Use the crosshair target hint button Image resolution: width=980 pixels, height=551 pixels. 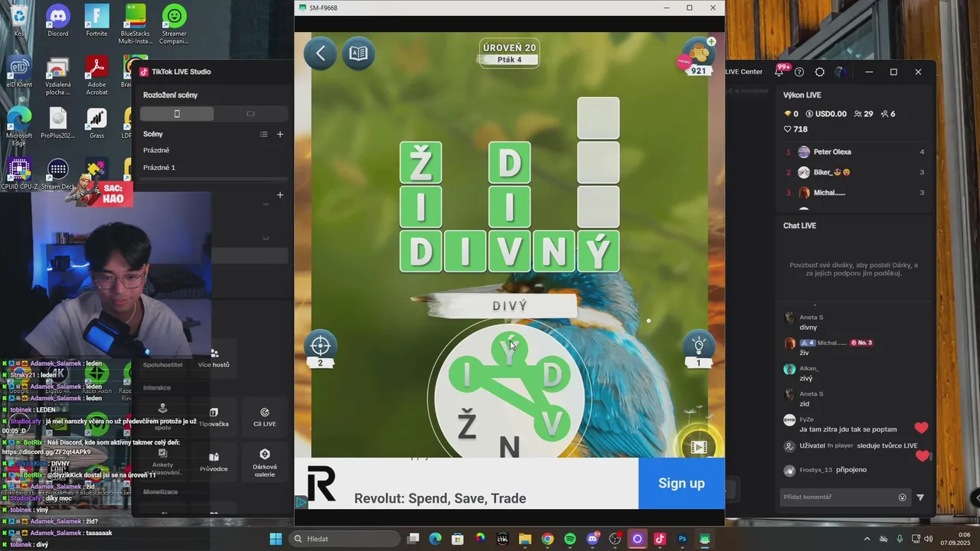click(x=320, y=349)
